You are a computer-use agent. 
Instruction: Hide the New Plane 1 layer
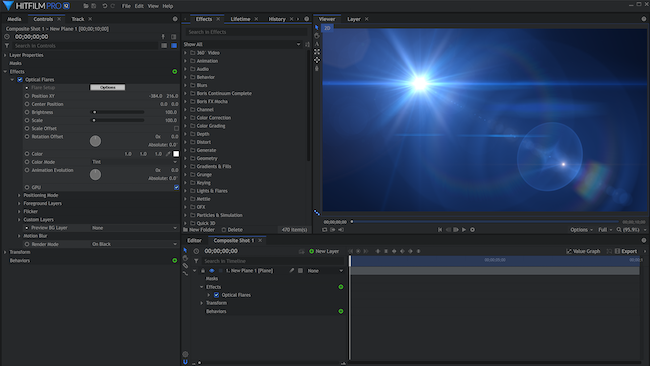click(211, 271)
